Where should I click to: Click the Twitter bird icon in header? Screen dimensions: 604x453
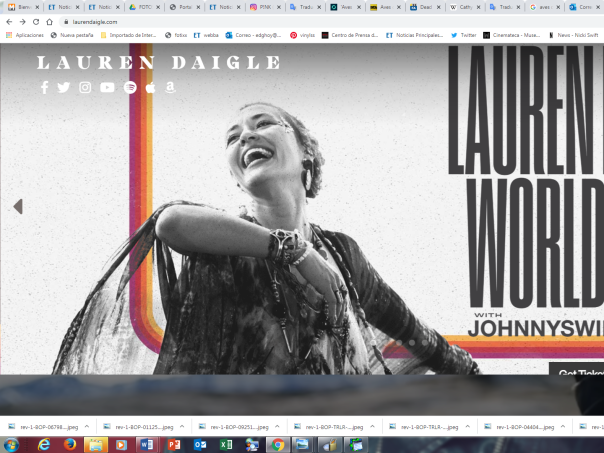click(64, 88)
